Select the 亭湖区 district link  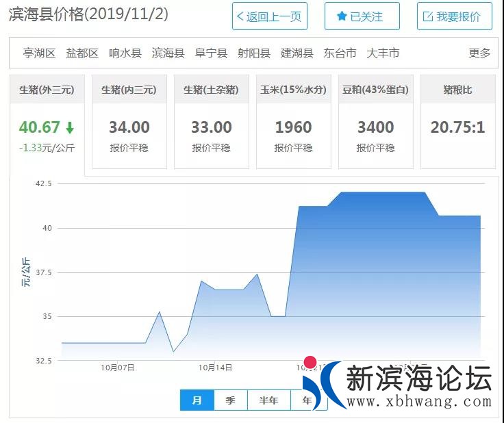(x=39, y=53)
